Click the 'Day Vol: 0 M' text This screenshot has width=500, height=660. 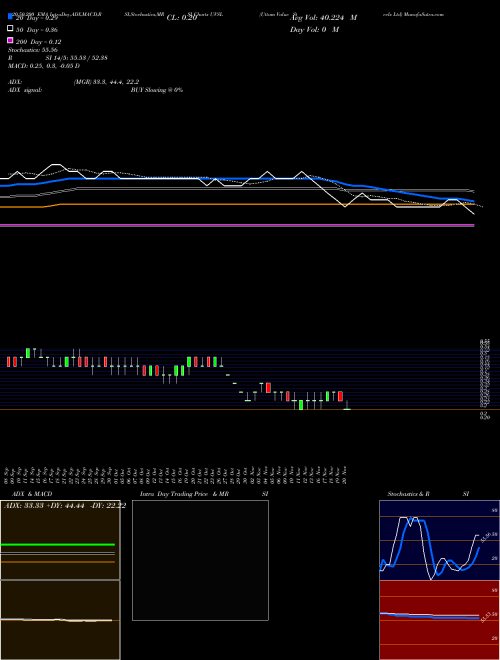314,30
